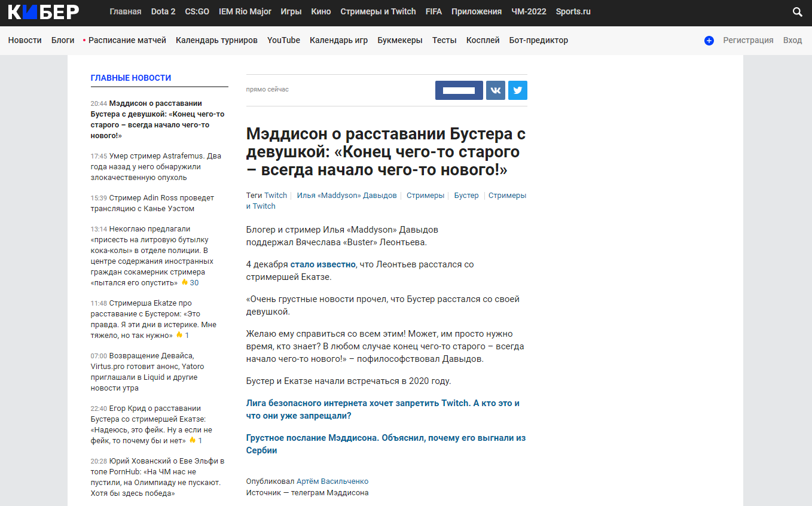Open the Грустное послание Мэддисона related article
The image size is (812, 506).
coord(386,444)
